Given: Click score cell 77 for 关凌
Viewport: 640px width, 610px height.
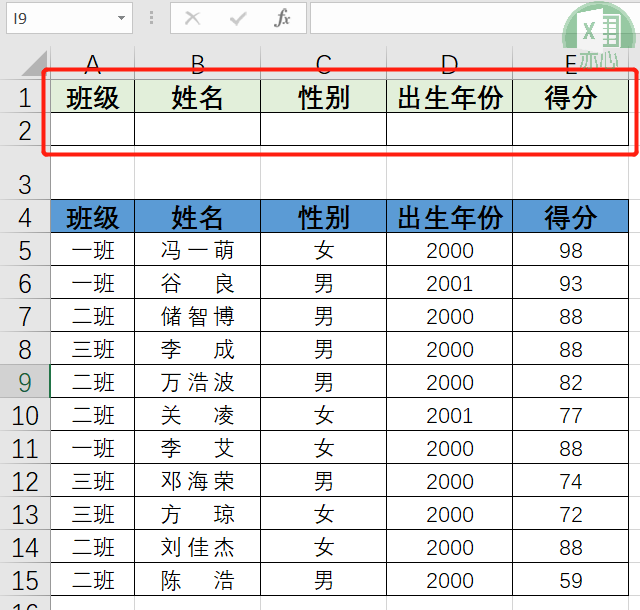Looking at the screenshot, I should click(x=571, y=415).
